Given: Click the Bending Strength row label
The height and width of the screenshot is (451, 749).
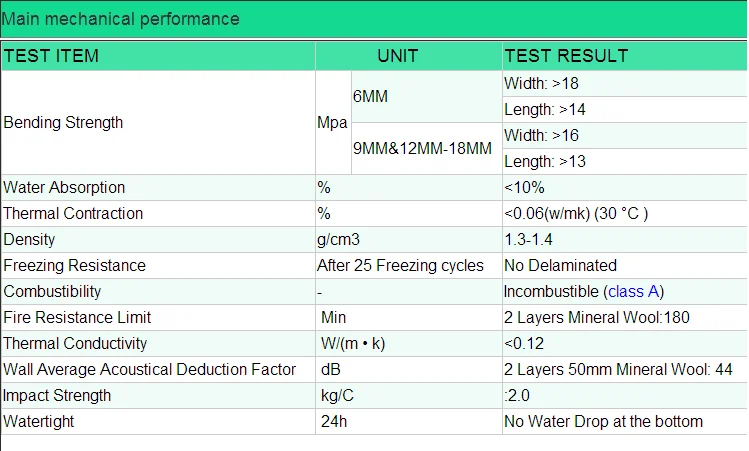Looking at the screenshot, I should click(64, 123).
